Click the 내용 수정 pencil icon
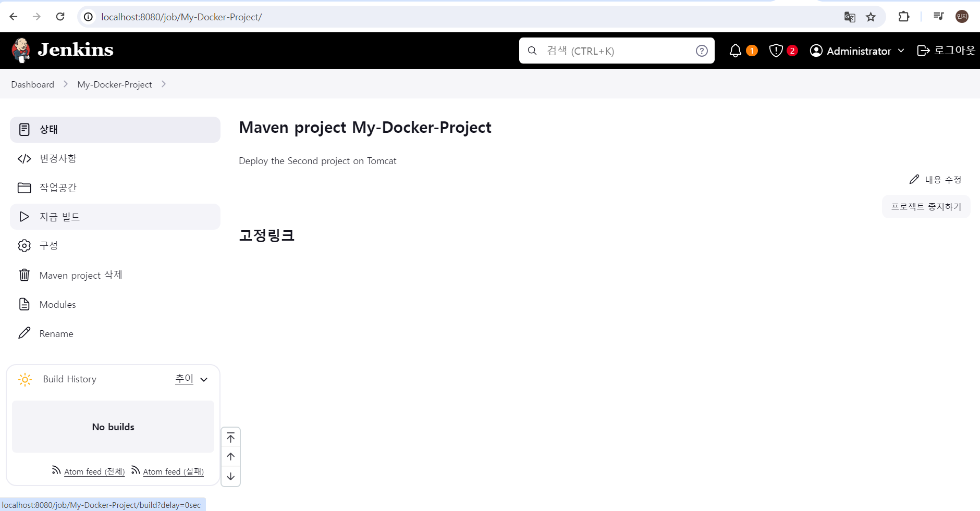Screen dimensions: 980x511 tap(914, 179)
